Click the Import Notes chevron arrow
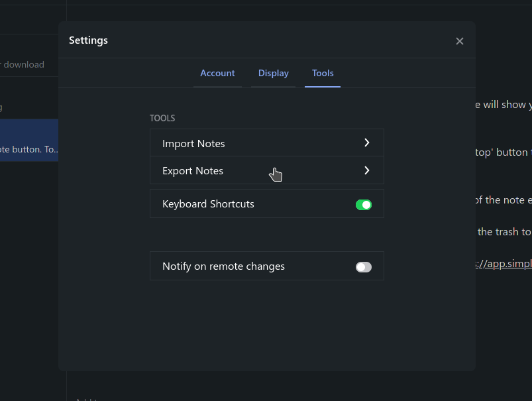 366,143
